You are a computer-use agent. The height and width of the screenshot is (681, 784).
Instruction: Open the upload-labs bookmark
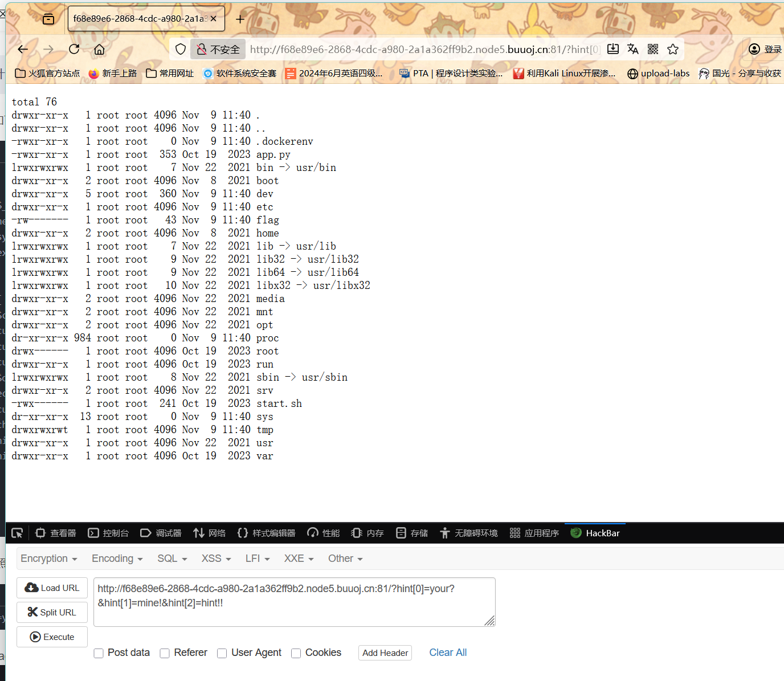(659, 74)
